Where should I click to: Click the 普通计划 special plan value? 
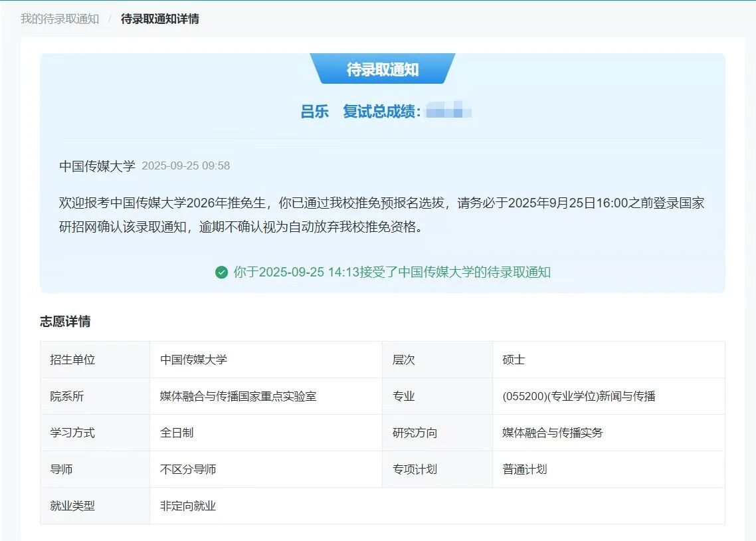[524, 469]
